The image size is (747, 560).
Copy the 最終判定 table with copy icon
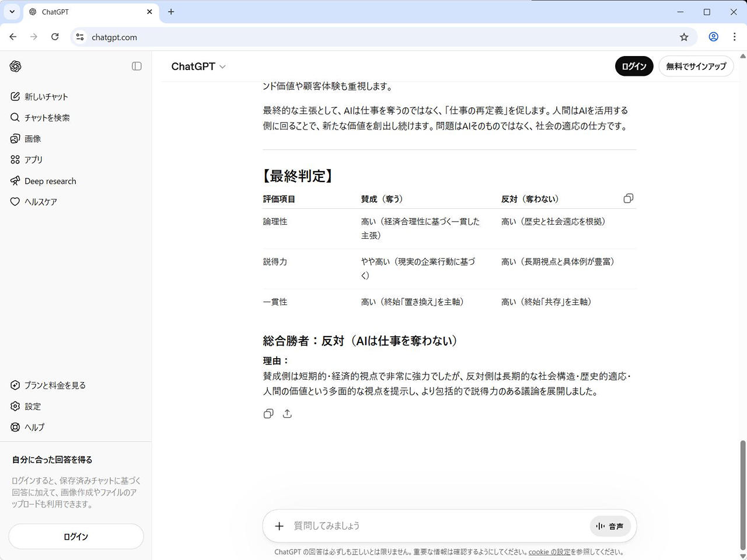click(628, 198)
